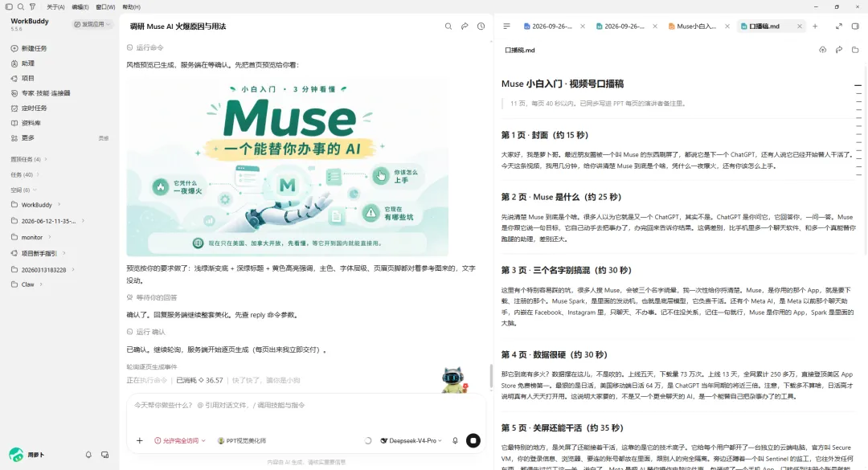Search within the conversation header
This screenshot has height=470, width=868.
(448, 26)
